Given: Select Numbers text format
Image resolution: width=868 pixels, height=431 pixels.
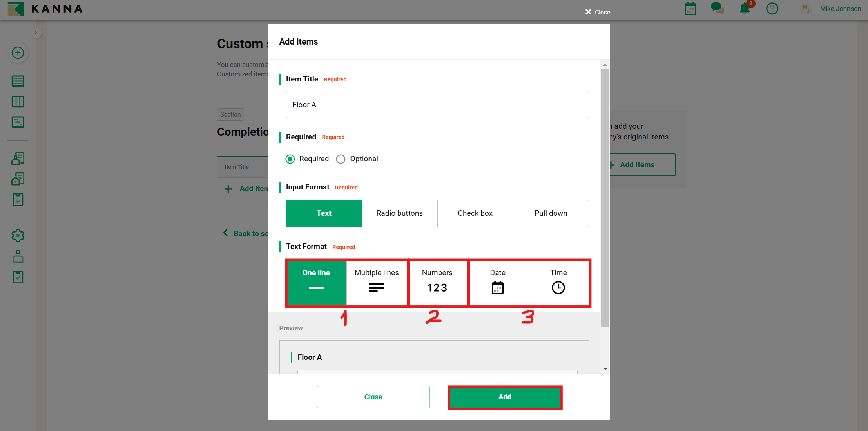Looking at the screenshot, I should coord(437,282).
